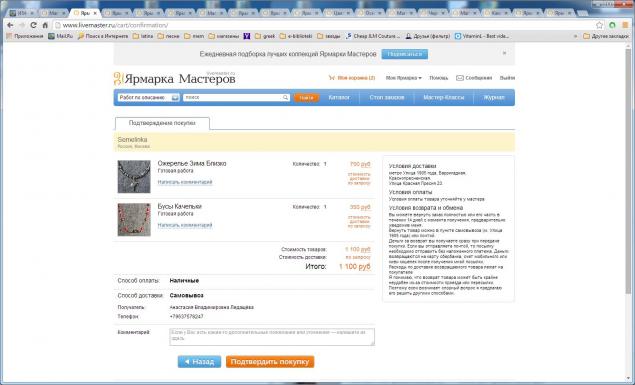Click the browser address bar
Screen dimensions: 635x385
coord(324,25)
